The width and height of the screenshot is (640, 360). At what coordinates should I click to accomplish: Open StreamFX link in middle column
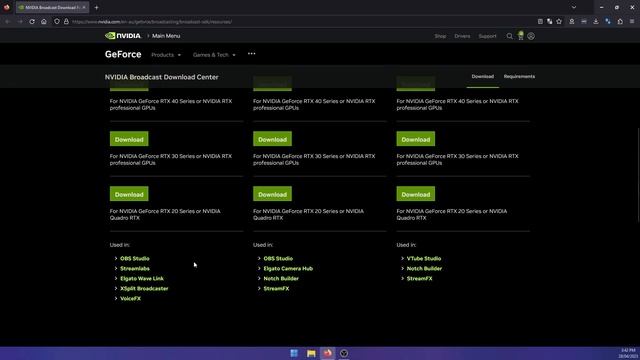[276, 289]
